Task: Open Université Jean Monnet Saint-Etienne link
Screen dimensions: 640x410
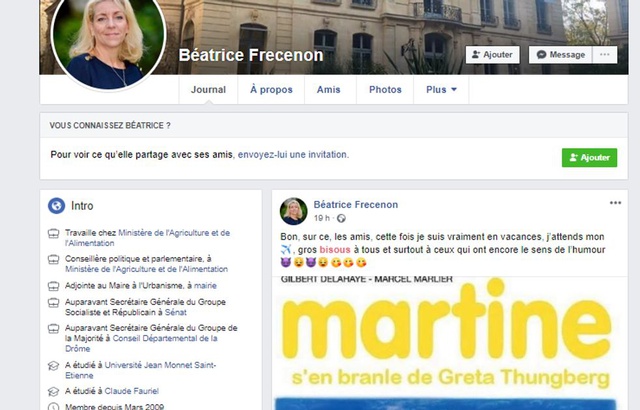Action: (140, 370)
